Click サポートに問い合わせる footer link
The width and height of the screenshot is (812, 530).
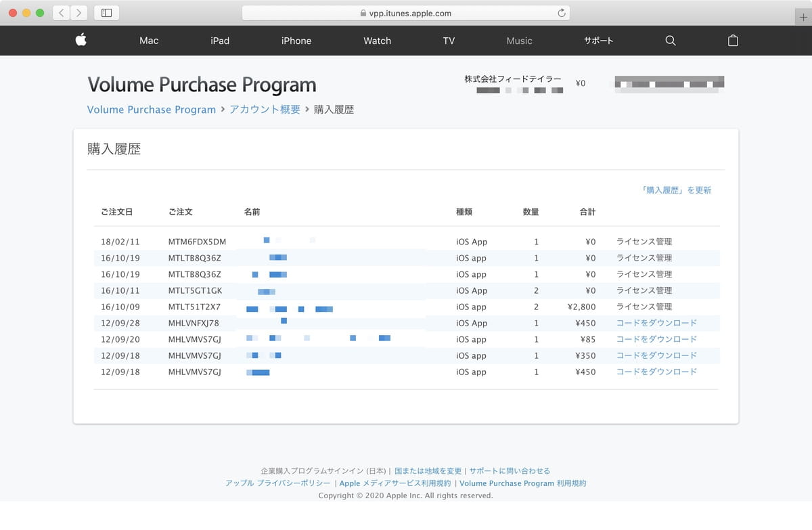(x=510, y=471)
